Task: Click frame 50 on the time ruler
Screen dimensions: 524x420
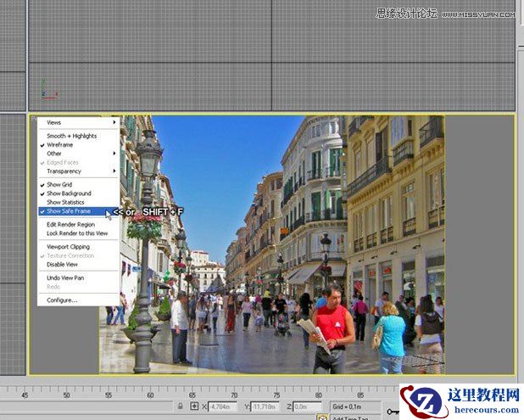Action: click(x=66, y=395)
